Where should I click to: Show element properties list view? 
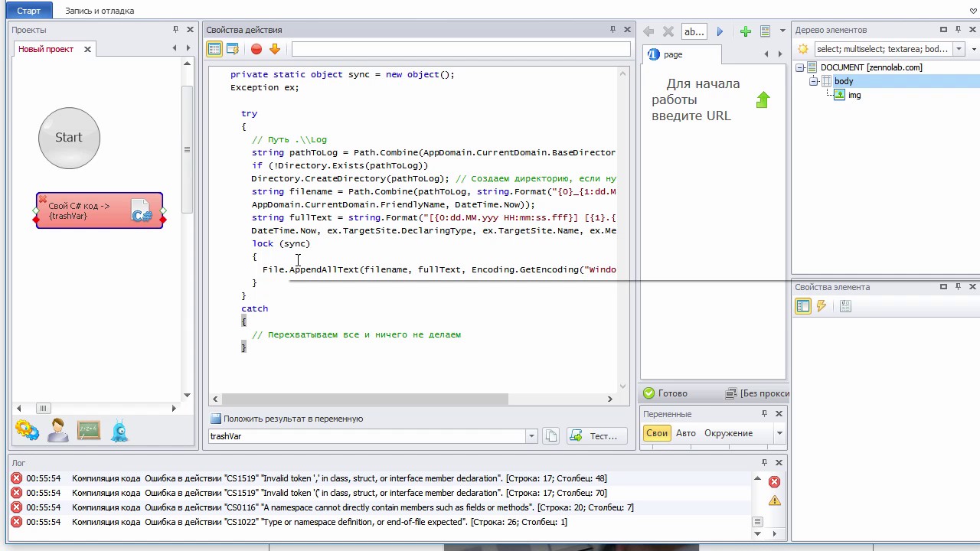coord(803,306)
